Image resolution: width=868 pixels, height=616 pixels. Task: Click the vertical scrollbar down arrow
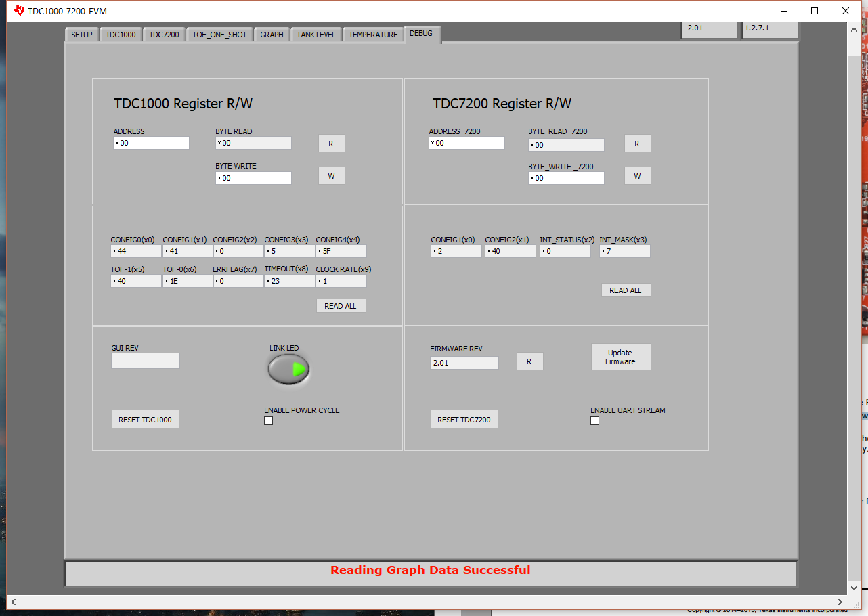tap(854, 589)
